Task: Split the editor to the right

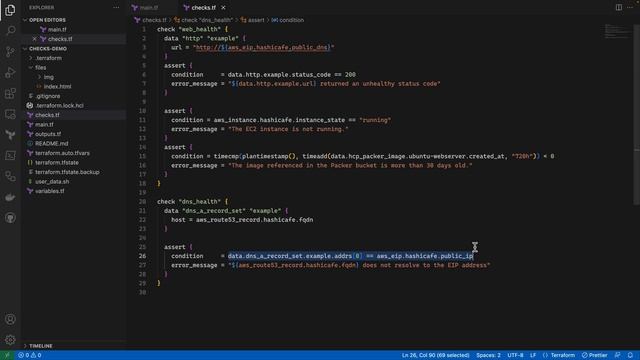Action: point(619,7)
